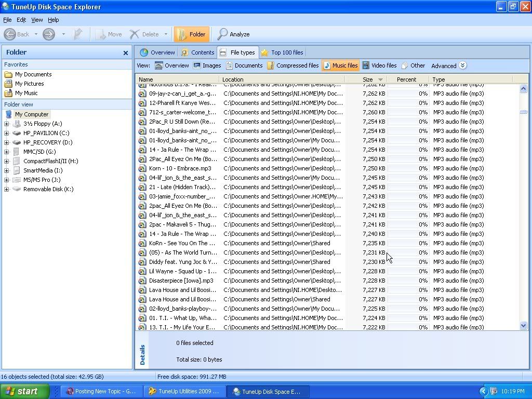Switch to the Top 100 files tab
The height and width of the screenshot is (399, 532).
click(x=282, y=52)
